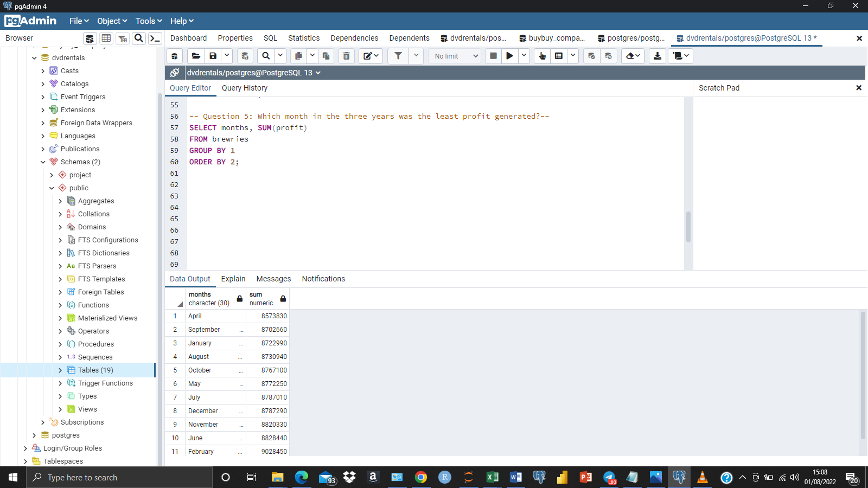Stop the running query
Image resolution: width=868 pixels, height=488 pixels.
coord(493,56)
